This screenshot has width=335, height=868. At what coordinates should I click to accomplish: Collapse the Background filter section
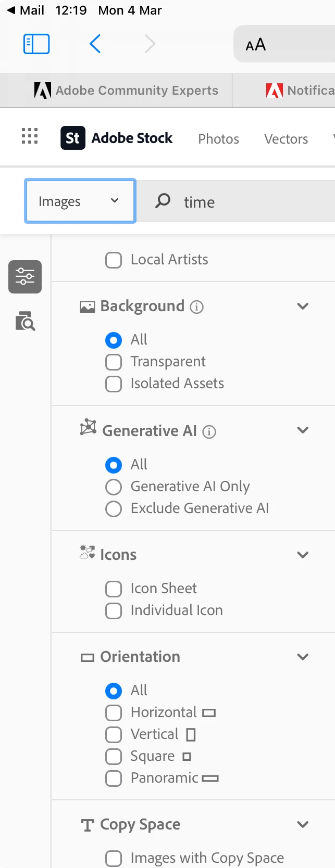tap(303, 306)
